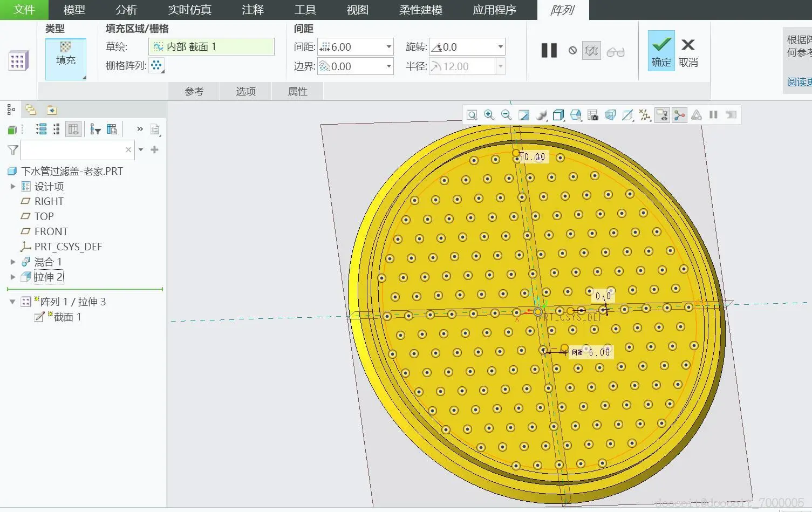Open the 栅格阵列 grid pattern selector
Image resolution: width=812 pixels, height=512 pixels.
click(156, 66)
